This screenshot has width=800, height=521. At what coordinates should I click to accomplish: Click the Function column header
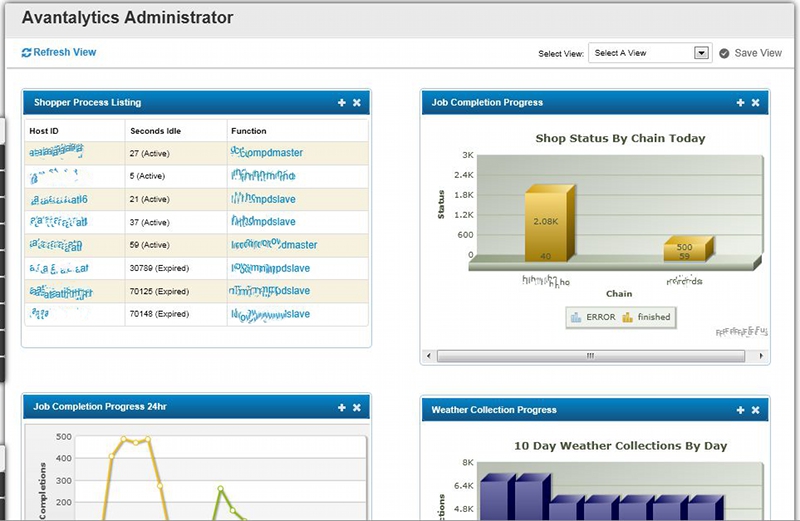(x=248, y=131)
